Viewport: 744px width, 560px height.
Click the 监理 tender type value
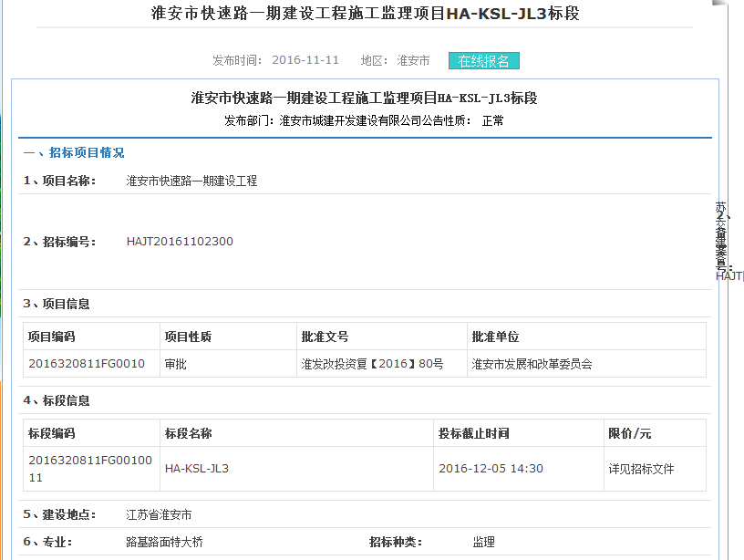[483, 542]
